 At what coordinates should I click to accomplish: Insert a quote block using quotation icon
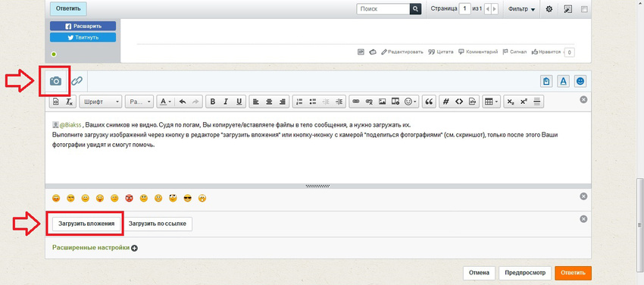pyautogui.click(x=429, y=102)
